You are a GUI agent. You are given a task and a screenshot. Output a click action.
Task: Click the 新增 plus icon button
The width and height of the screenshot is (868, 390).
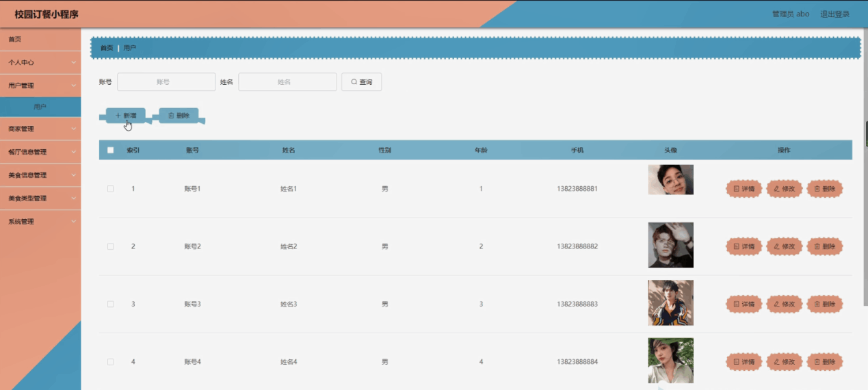pyautogui.click(x=118, y=116)
